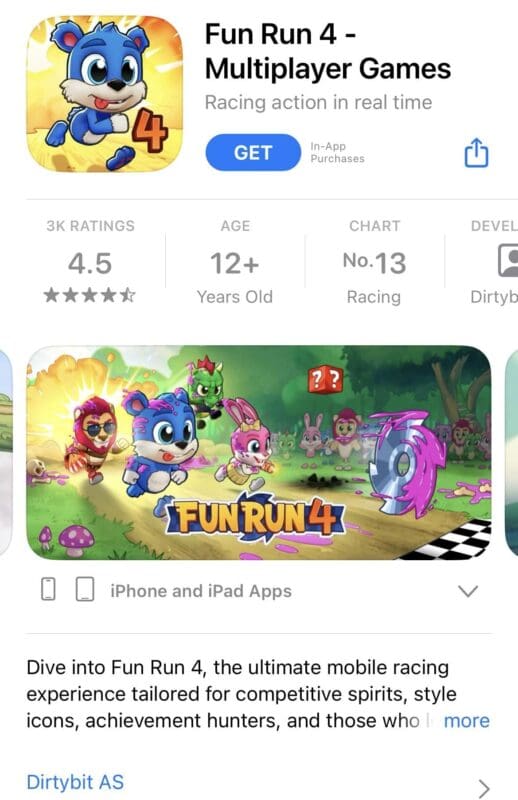Download the app with GET button
Screen dimensions: 518x800
point(253,153)
